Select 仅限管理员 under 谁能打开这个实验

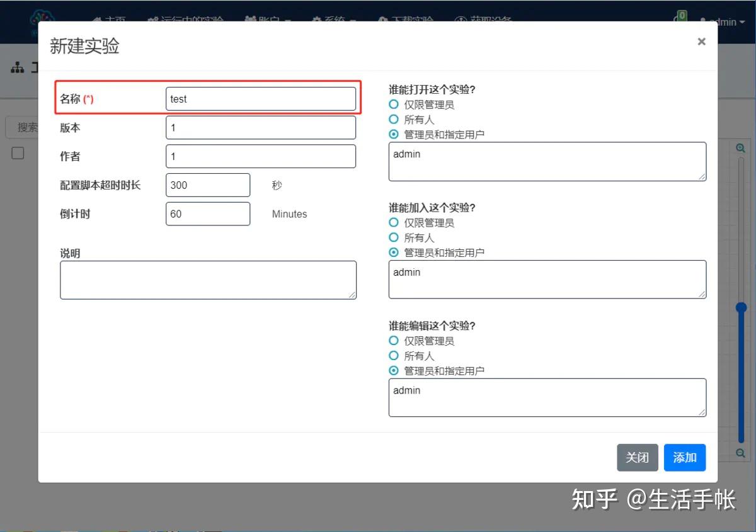coord(394,105)
